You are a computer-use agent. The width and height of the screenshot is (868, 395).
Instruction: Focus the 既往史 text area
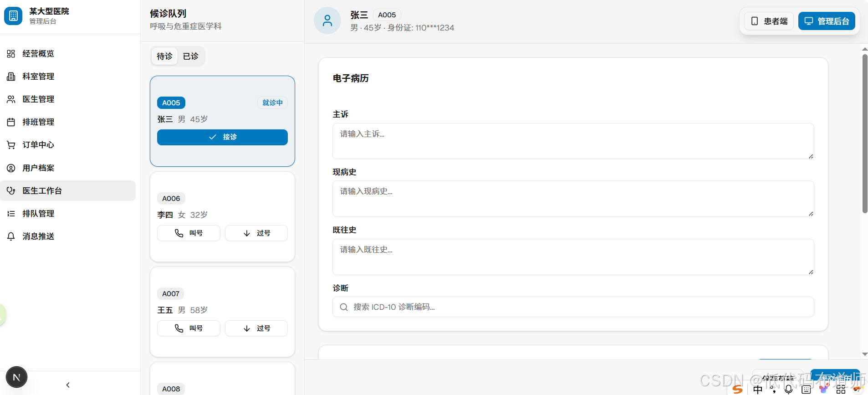573,257
